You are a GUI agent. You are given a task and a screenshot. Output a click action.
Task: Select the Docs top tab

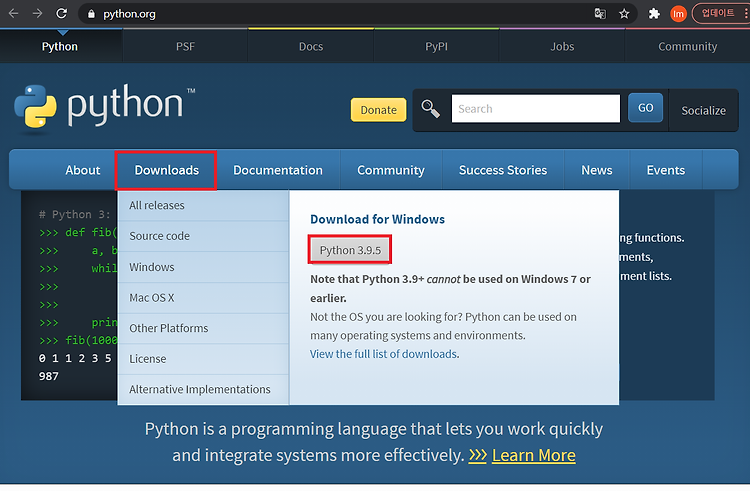(311, 46)
